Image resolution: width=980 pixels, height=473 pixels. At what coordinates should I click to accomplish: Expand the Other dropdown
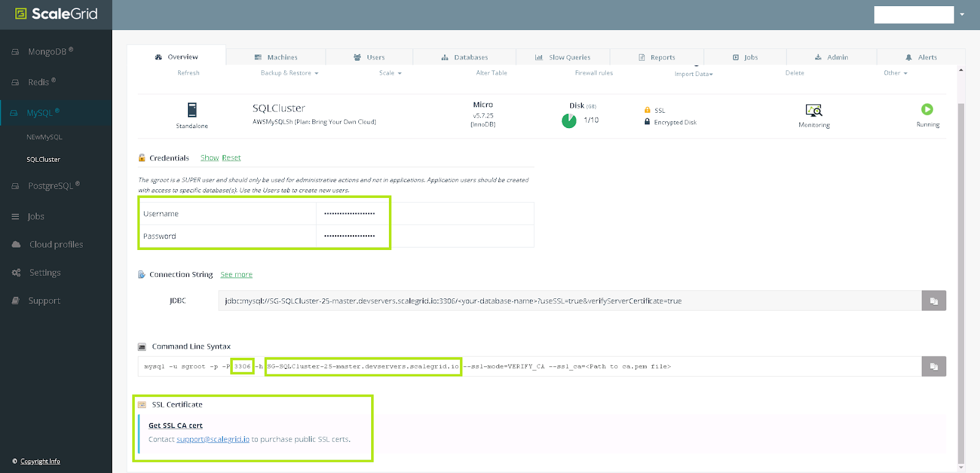point(895,73)
